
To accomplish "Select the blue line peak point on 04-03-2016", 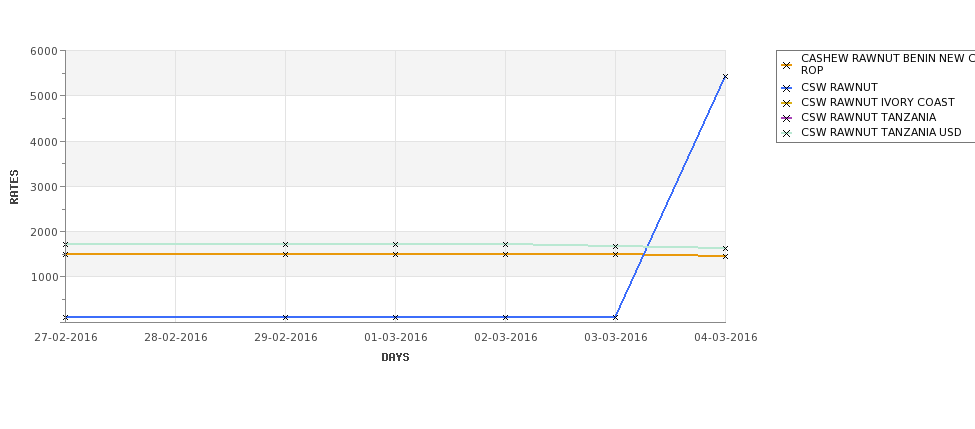I will point(725,77).
